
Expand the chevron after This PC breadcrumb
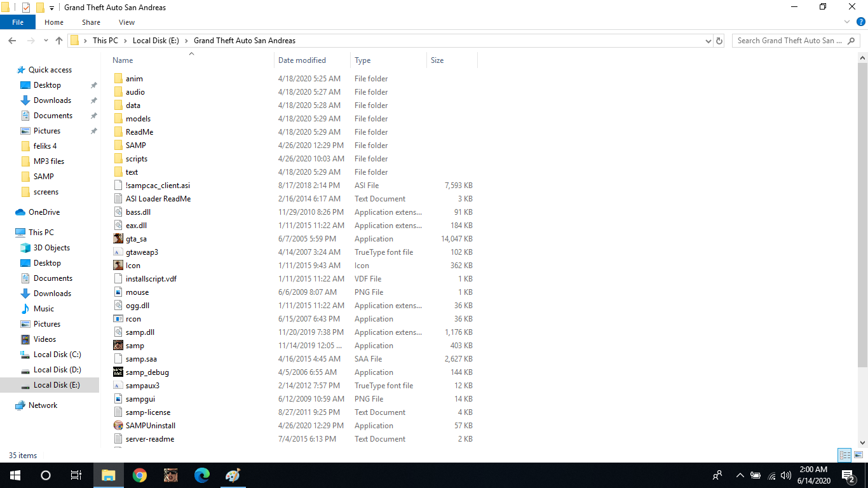click(x=125, y=41)
